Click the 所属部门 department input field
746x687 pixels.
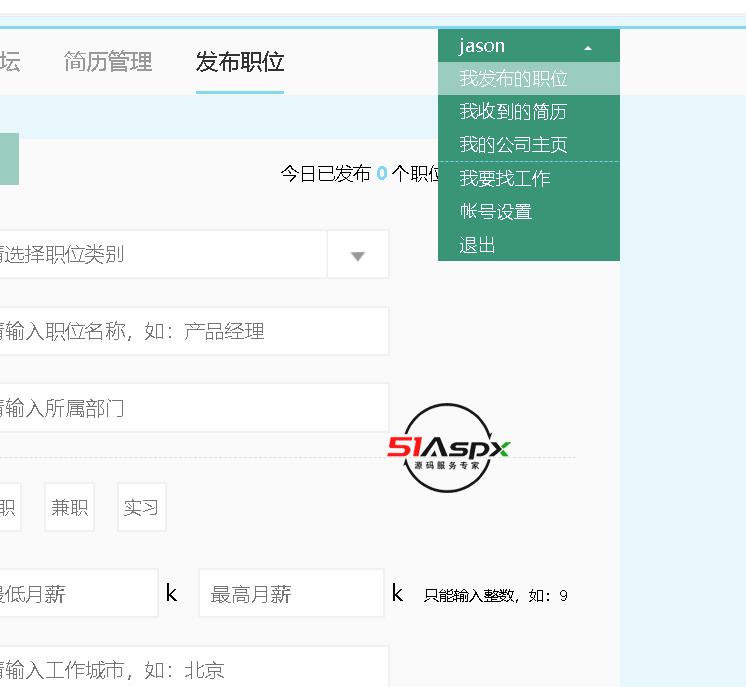190,408
